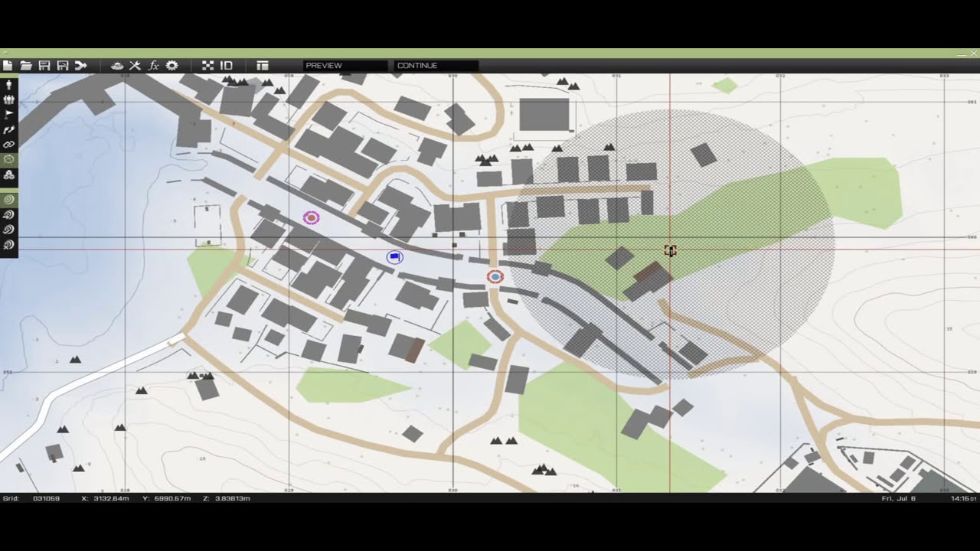Click the PREVIEW button
980x551 pixels.
[345, 66]
